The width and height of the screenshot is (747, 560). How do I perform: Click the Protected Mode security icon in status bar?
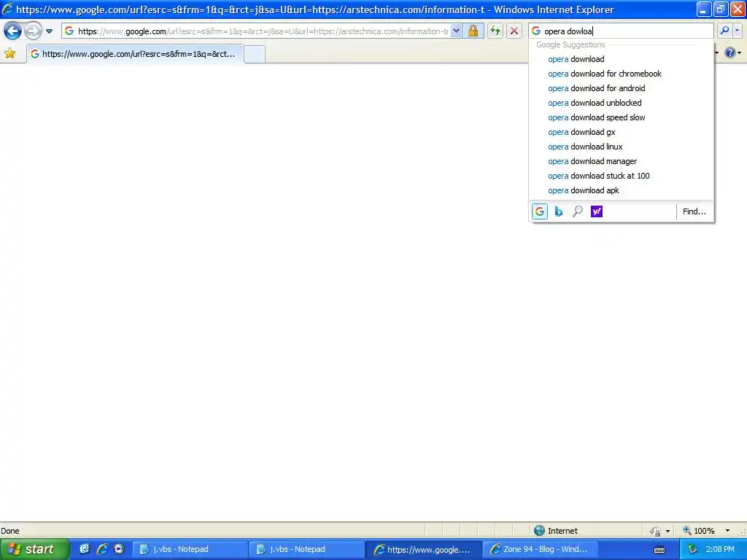pyautogui.click(x=655, y=531)
